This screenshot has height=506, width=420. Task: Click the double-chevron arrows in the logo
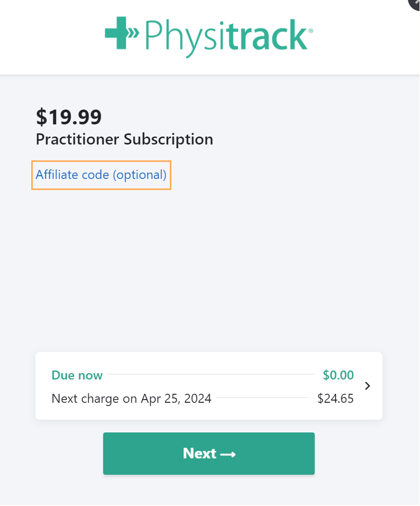click(x=133, y=33)
